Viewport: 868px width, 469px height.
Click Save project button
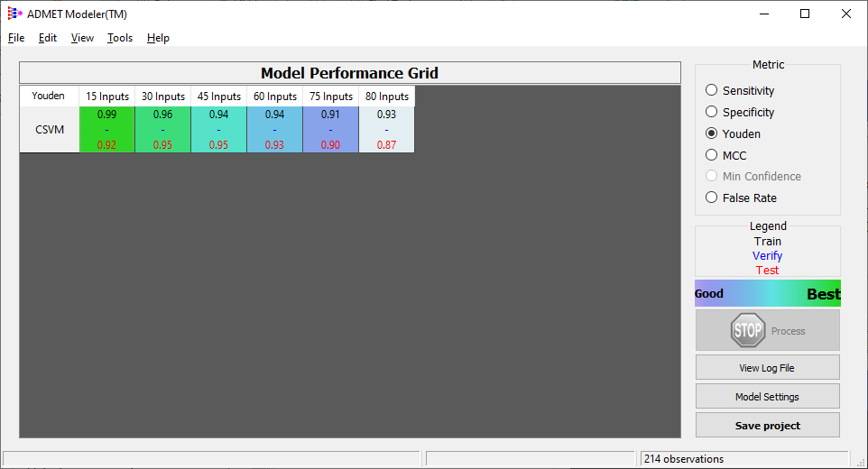click(x=767, y=426)
